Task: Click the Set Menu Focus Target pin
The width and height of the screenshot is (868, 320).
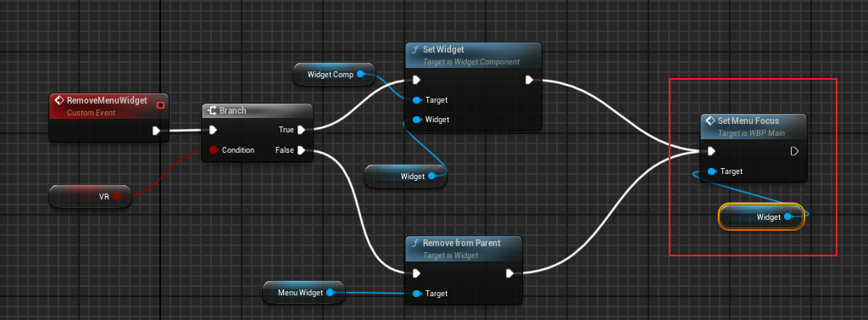Action: coord(711,171)
